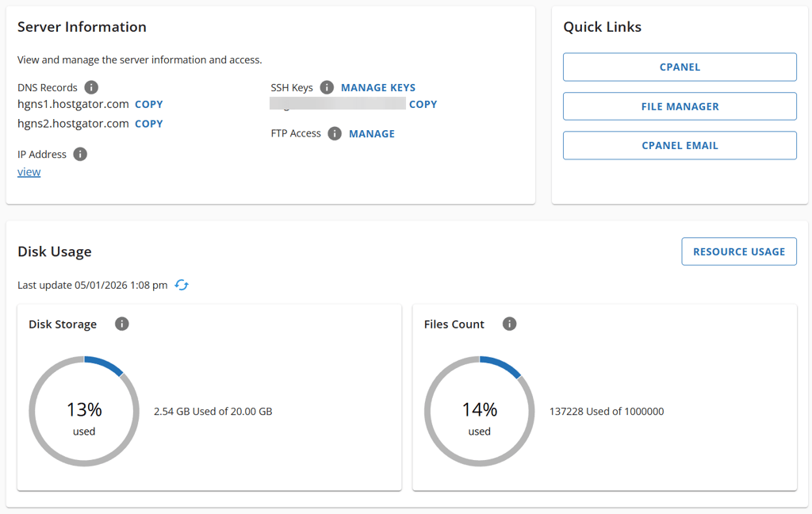
Task: Refresh disk usage with the sync icon
Action: (x=182, y=285)
